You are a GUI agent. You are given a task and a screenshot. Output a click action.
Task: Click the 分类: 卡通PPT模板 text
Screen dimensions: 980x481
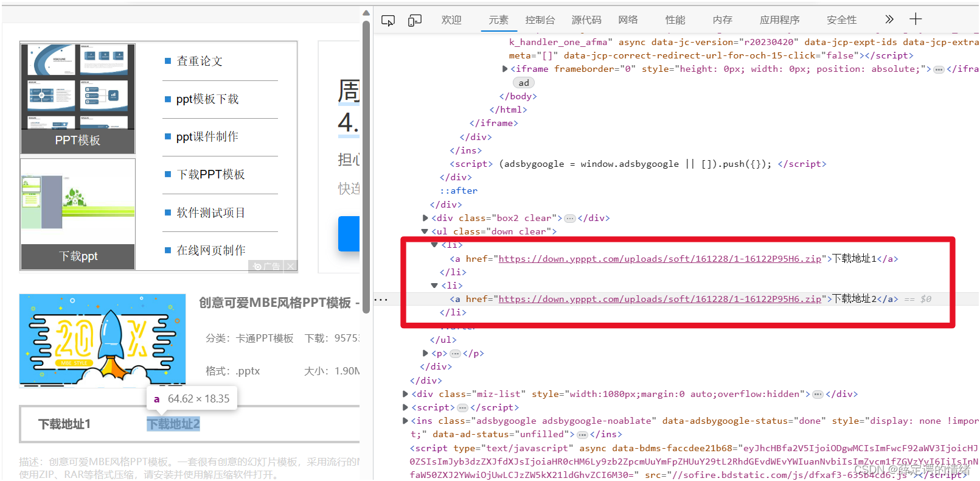(x=249, y=338)
